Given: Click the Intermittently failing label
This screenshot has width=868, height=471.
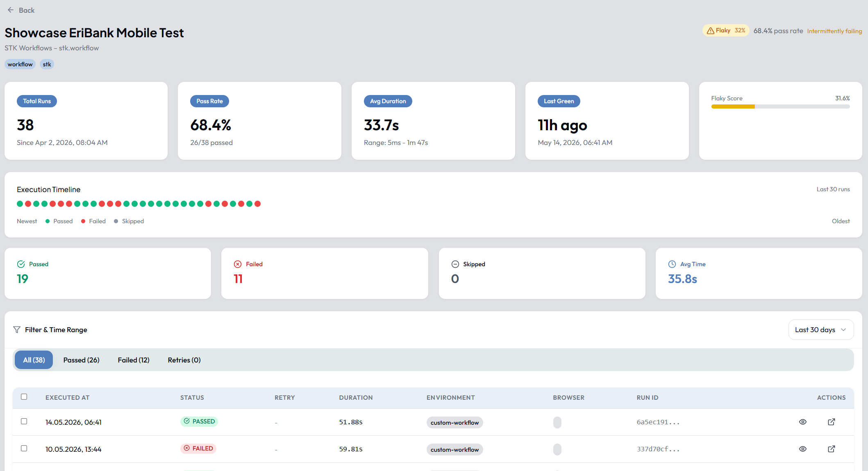Looking at the screenshot, I should (834, 31).
